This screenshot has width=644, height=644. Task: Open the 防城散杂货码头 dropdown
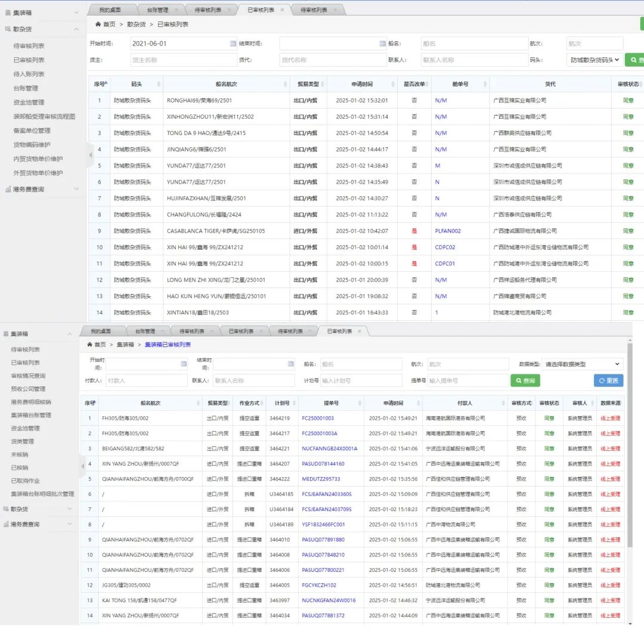(595, 60)
